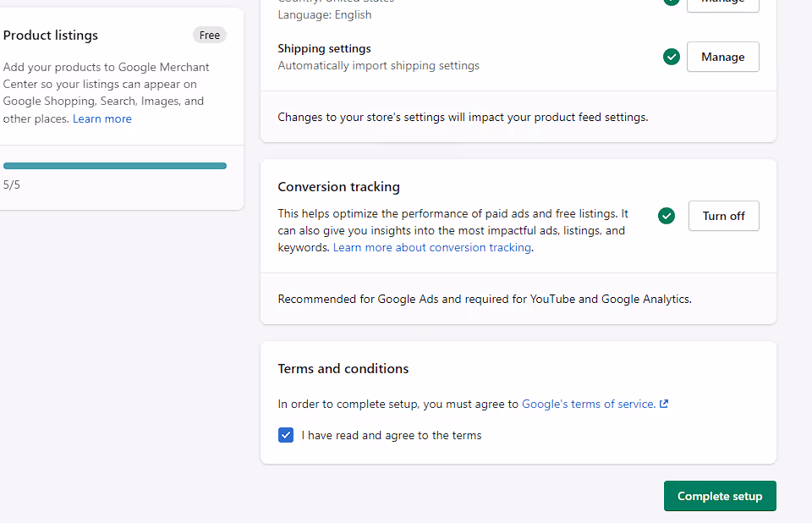812x523 pixels.
Task: Click the Free badge on Product listings
Action: (210, 36)
